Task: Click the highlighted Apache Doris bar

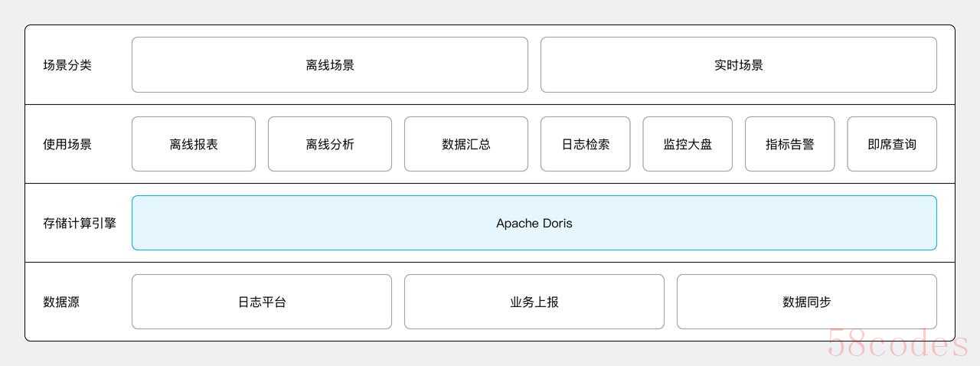Action: (534, 223)
